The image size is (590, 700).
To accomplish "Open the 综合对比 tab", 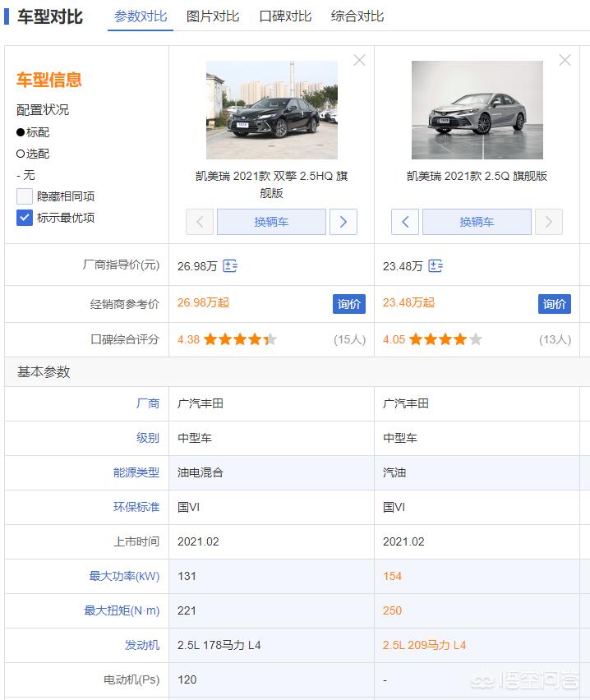I will [357, 16].
